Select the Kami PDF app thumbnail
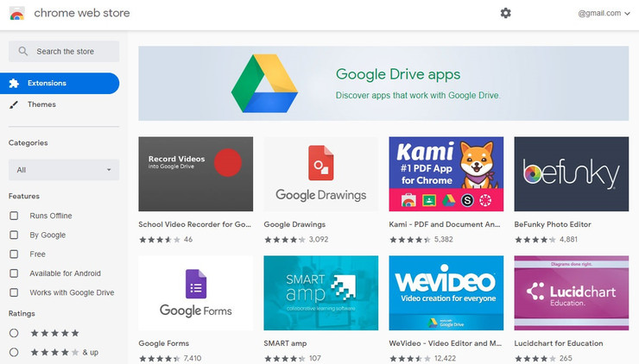 point(446,173)
